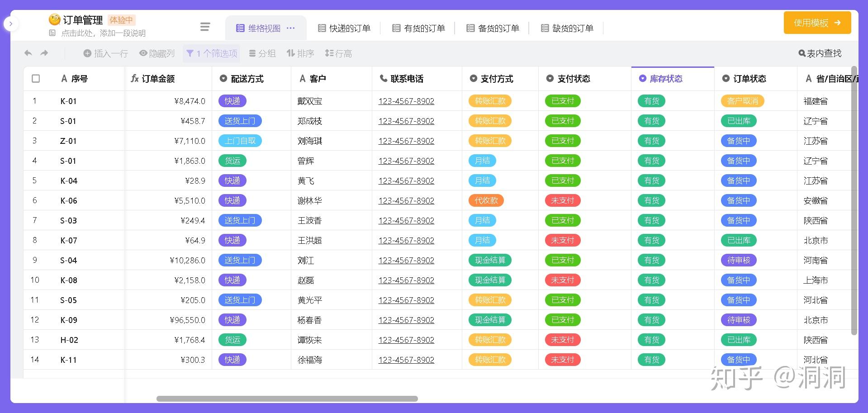
Task: Click the 订单状态 column header
Action: [756, 79]
